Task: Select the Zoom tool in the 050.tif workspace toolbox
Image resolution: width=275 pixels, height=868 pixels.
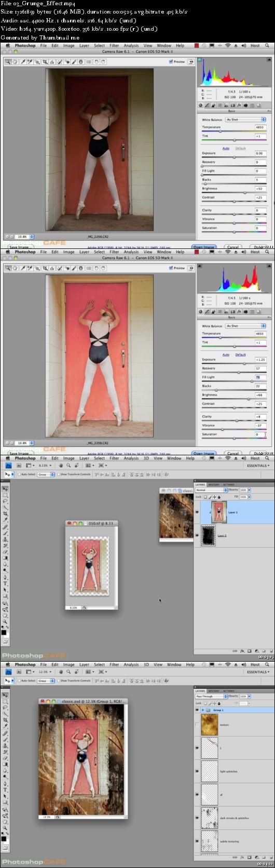Action: 5,621
